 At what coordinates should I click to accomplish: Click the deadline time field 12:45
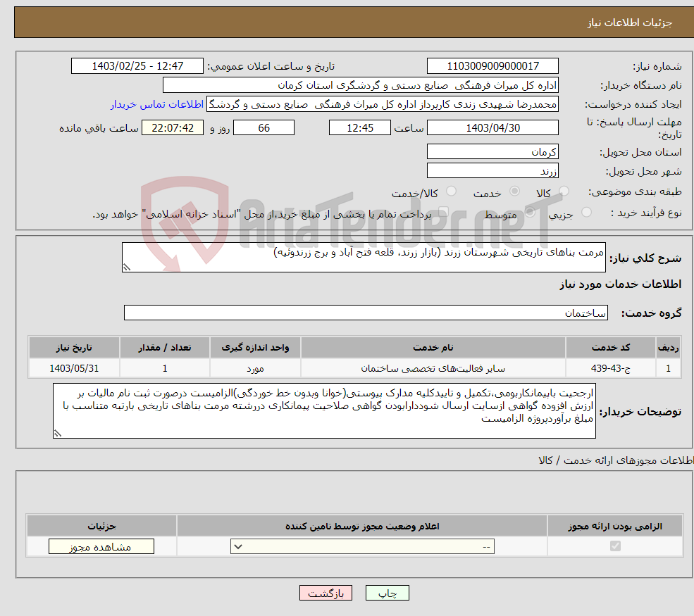[360, 128]
